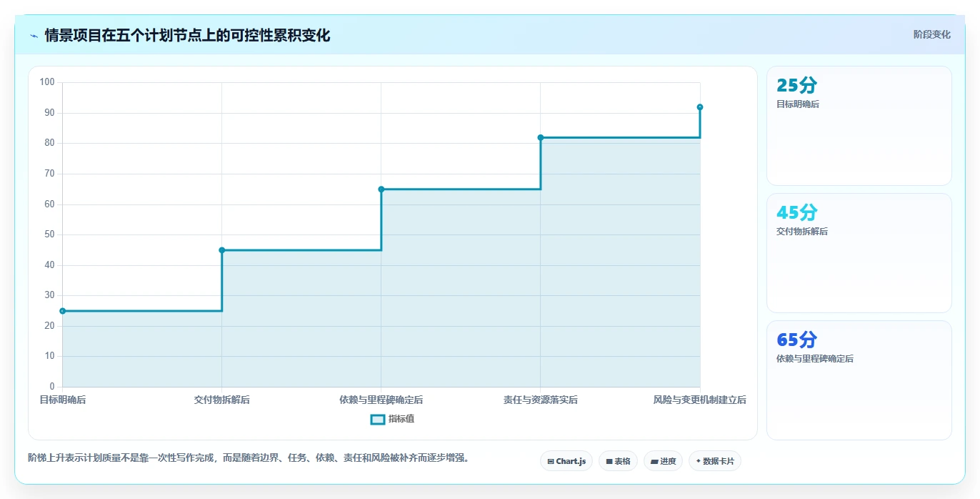Viewport: 980px width, 499px height.
Task: Click the Chart.js chip
Action: pyautogui.click(x=566, y=461)
